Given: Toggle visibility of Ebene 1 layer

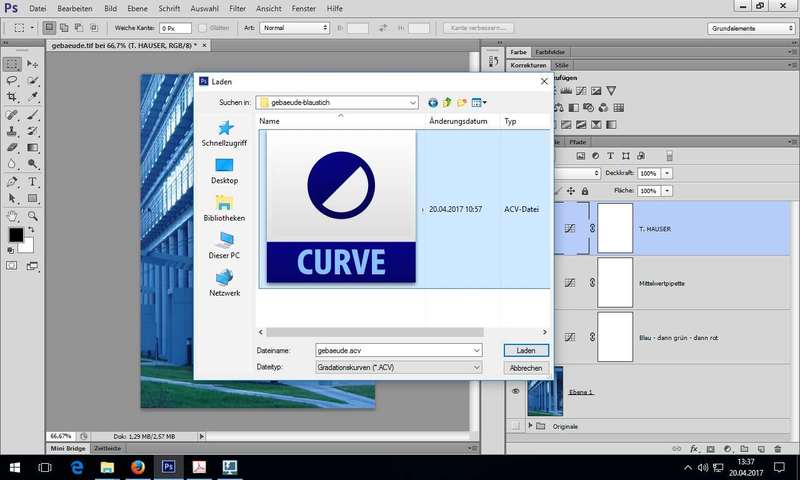Looking at the screenshot, I should click(x=516, y=391).
